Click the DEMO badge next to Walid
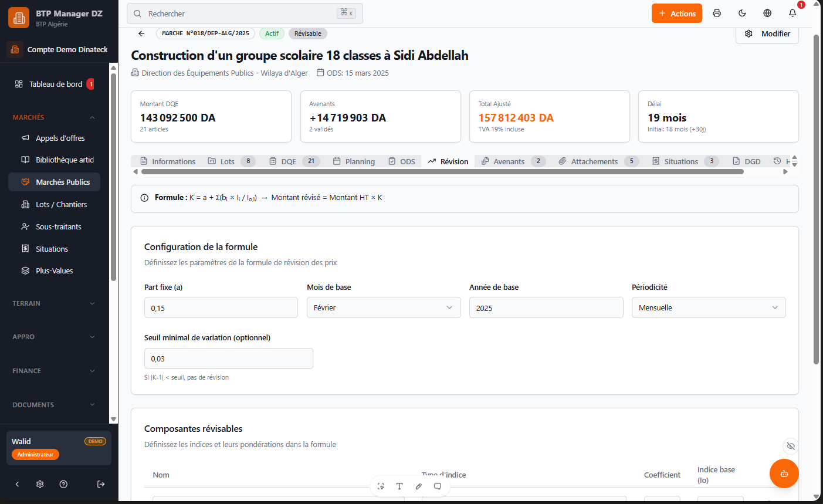The width and height of the screenshot is (823, 504). tap(95, 441)
